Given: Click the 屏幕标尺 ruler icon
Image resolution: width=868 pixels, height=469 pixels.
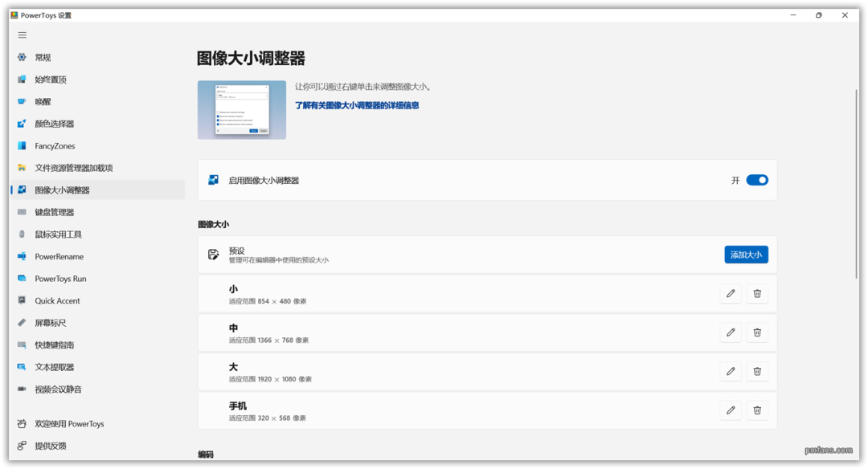Looking at the screenshot, I should pos(22,323).
